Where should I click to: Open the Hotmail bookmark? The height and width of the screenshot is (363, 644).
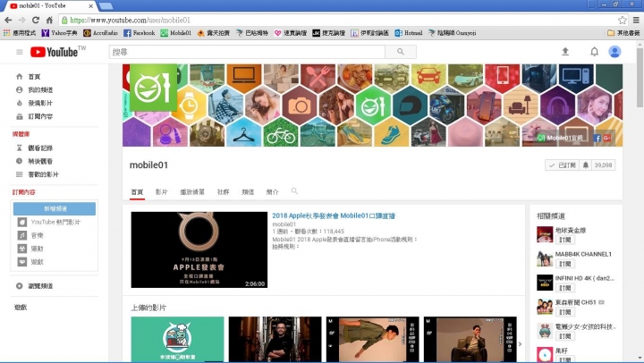[409, 33]
